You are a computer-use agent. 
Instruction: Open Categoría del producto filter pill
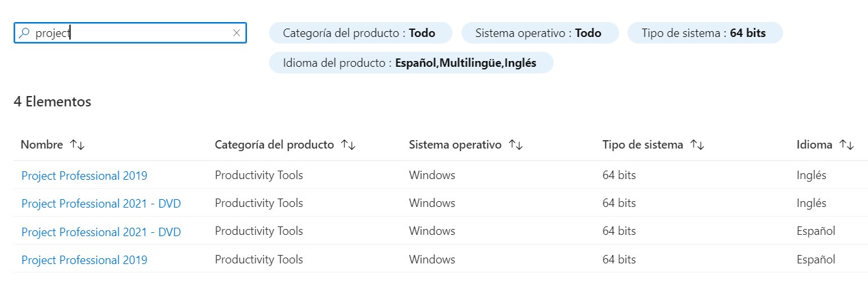click(x=359, y=33)
